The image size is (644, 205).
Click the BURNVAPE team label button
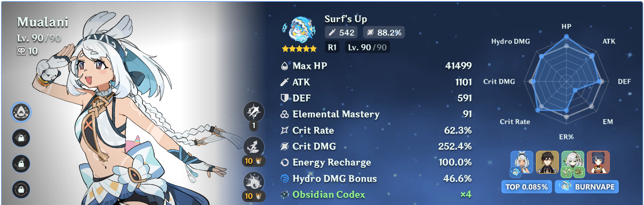(x=587, y=187)
